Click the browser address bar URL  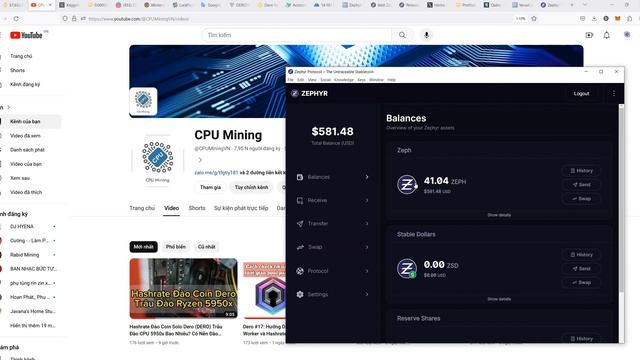tap(139, 19)
